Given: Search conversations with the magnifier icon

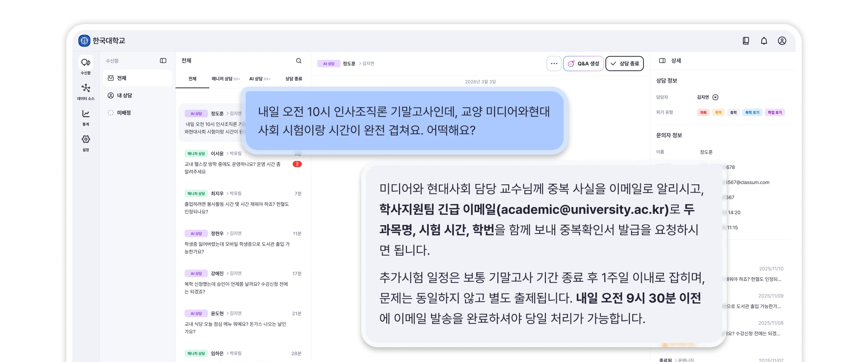Looking at the screenshot, I should [x=299, y=61].
